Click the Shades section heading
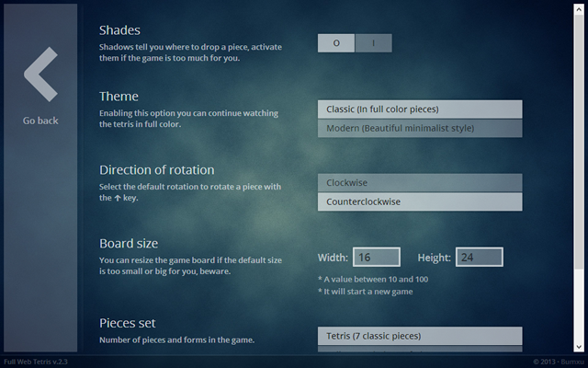This screenshot has height=368, width=588. pos(119,30)
